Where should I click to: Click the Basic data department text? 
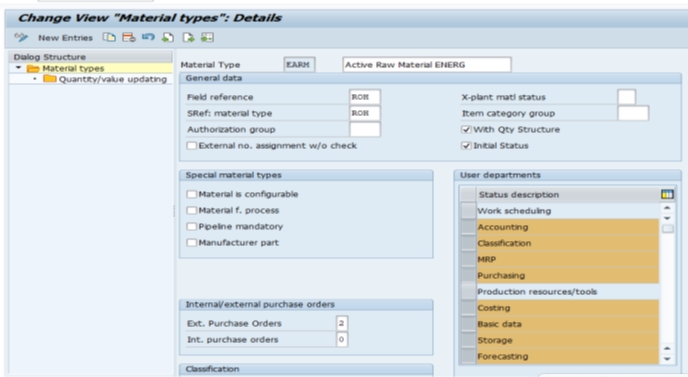[500, 324]
